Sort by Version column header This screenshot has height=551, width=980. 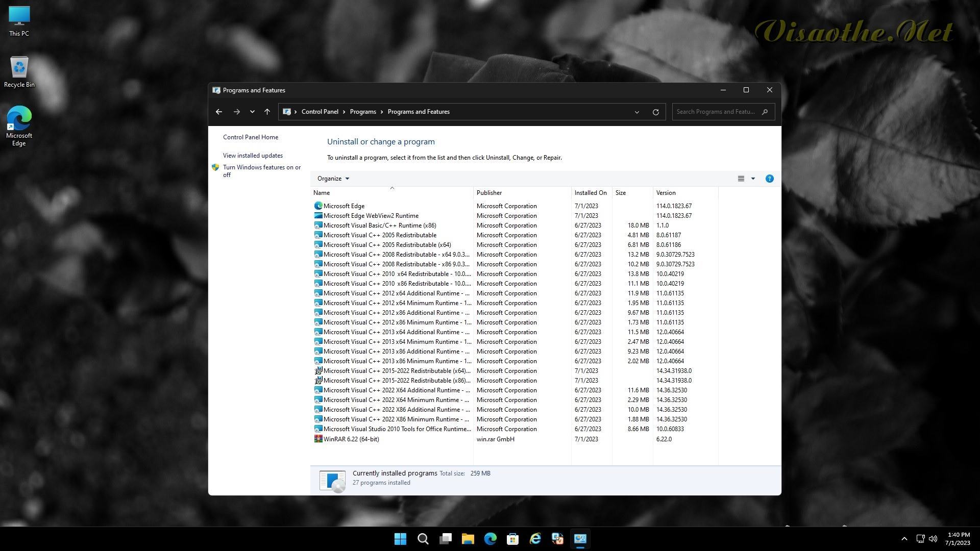685,193
